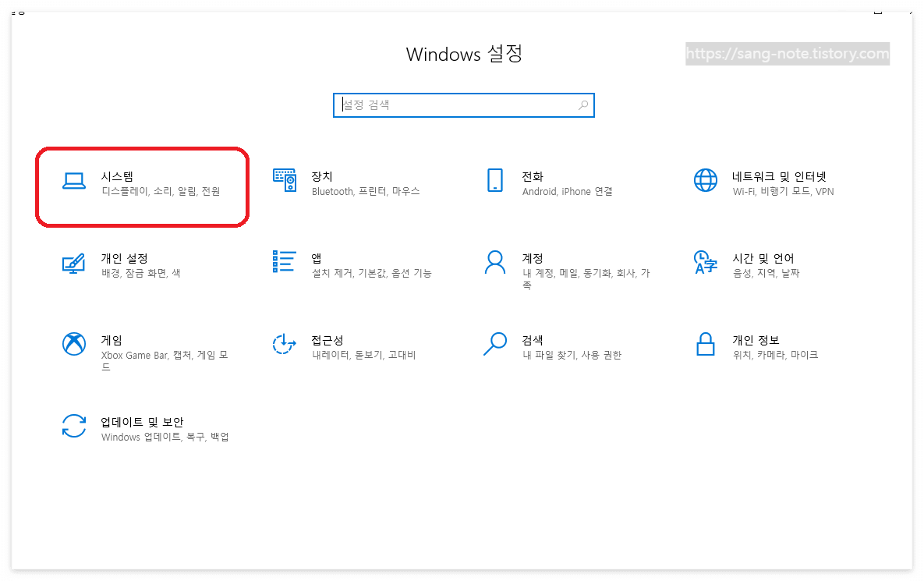
Task: Click "Windows 업데이트, 복구, 백업" description
Action: pyautogui.click(x=165, y=438)
